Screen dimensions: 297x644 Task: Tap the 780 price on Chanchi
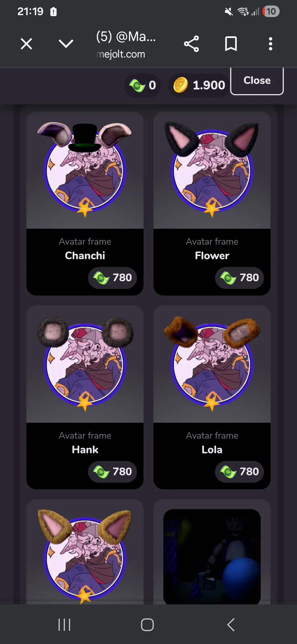coord(112,278)
